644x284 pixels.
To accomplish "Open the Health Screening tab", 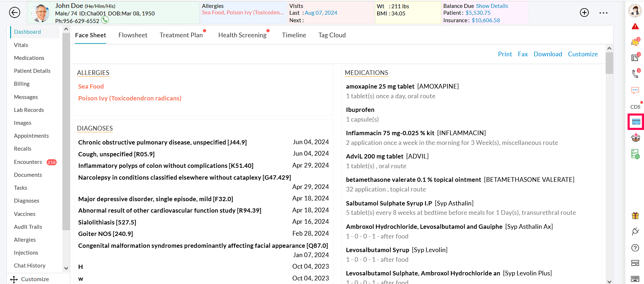I will pyautogui.click(x=242, y=35).
